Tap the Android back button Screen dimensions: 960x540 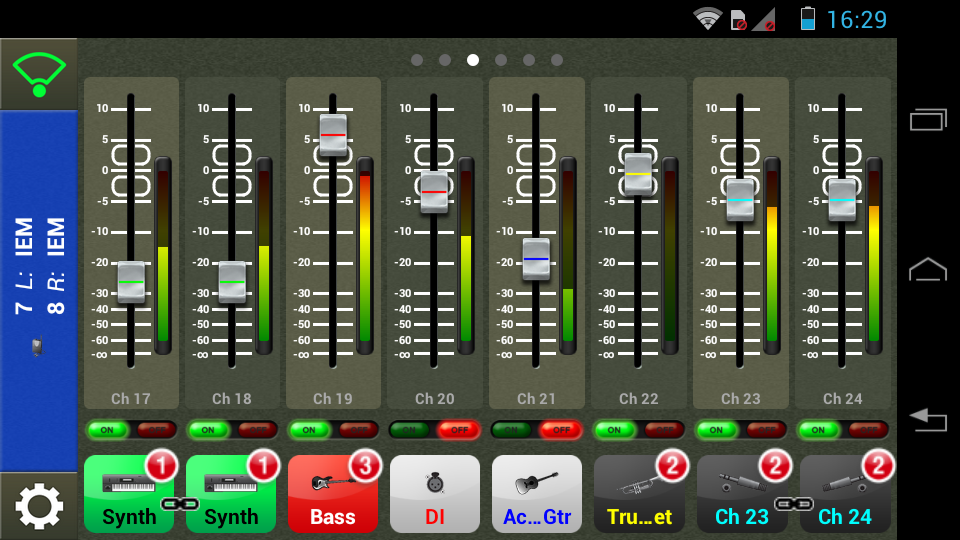click(928, 420)
